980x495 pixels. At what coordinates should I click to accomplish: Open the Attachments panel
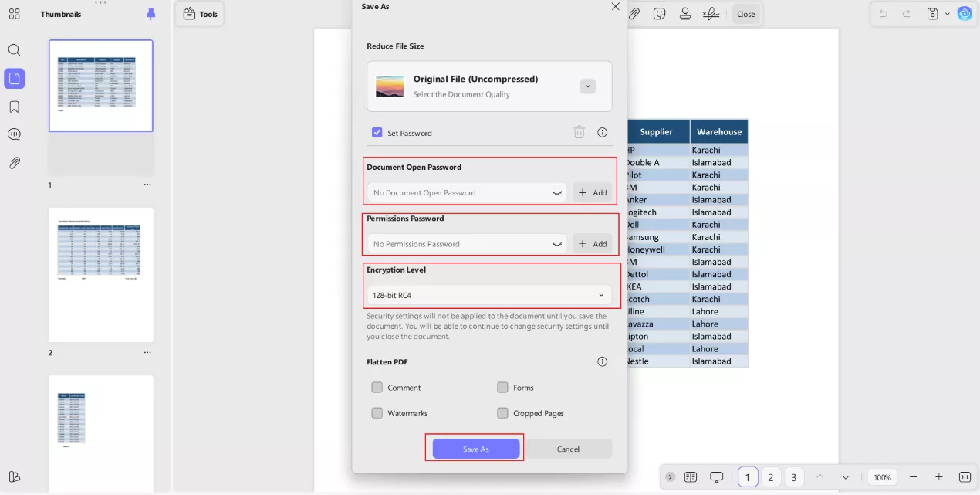pos(14,162)
